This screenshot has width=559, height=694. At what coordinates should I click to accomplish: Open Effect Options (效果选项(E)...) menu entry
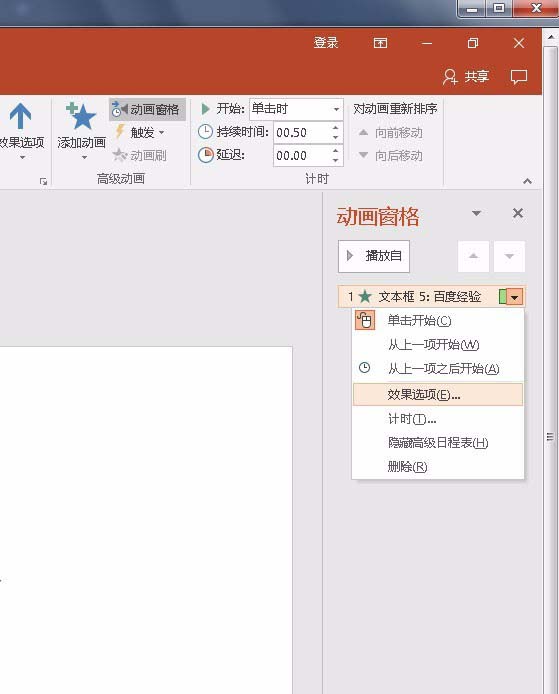[437, 394]
